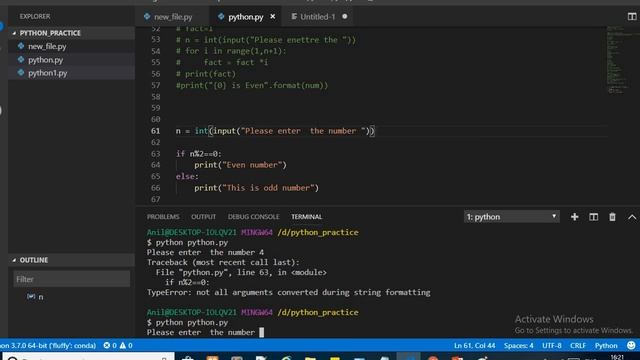640x360 pixels.
Task: Open errors count in status bar
Action: 110,345
